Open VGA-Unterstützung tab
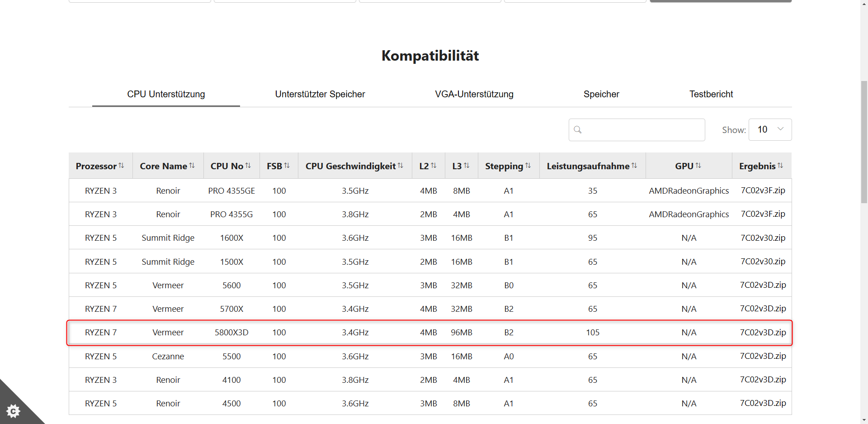This screenshot has height=424, width=868. [474, 94]
